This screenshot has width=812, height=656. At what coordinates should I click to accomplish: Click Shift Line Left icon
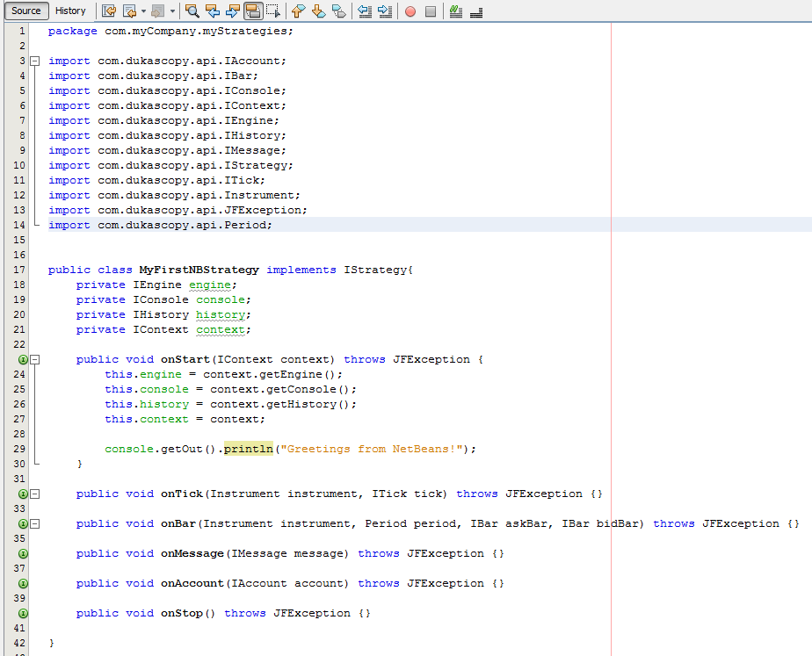tap(365, 11)
